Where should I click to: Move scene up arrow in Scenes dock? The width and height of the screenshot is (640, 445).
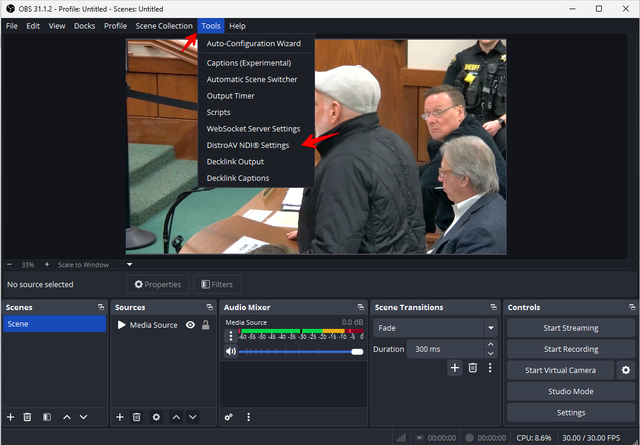pos(67,417)
